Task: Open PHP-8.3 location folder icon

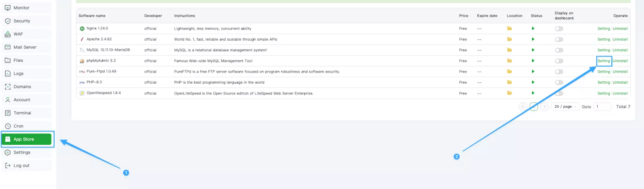Action: tap(509, 82)
